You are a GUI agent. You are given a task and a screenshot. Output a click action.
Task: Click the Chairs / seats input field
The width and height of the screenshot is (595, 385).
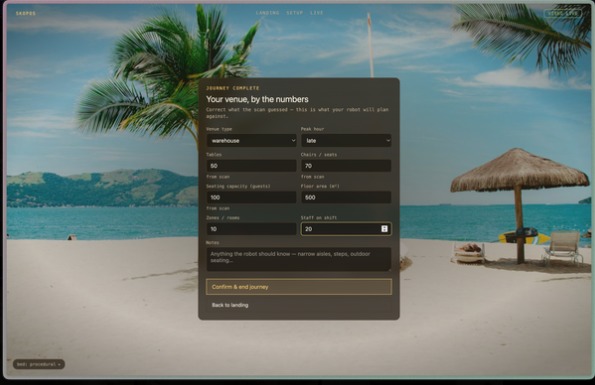point(346,166)
